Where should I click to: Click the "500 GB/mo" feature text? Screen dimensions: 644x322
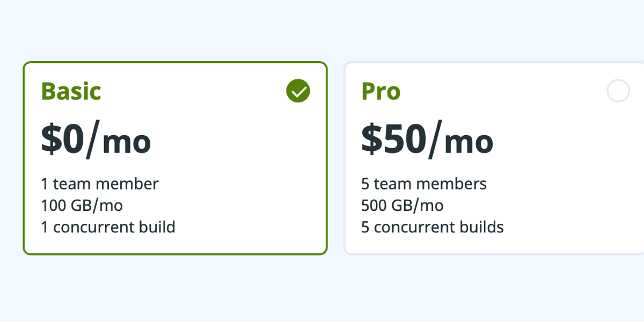coord(402,206)
